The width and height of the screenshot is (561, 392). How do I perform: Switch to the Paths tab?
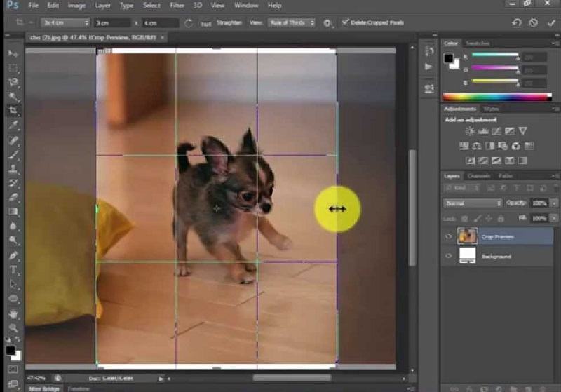506,175
